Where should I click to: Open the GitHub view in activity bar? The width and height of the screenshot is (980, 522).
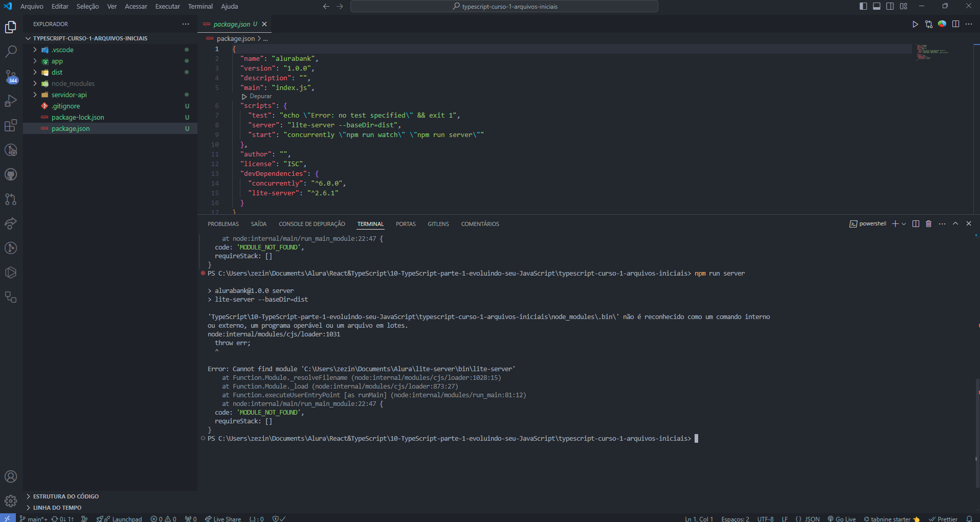[x=11, y=174]
